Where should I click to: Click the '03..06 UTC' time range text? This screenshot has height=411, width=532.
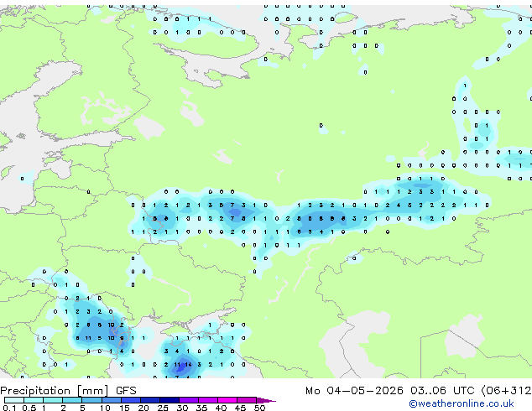click(441, 391)
